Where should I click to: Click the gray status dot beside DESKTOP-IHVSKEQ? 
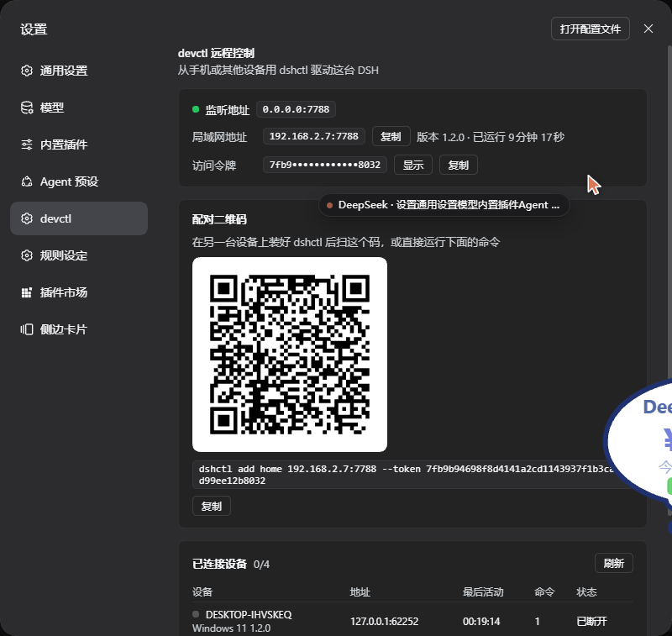(196, 614)
